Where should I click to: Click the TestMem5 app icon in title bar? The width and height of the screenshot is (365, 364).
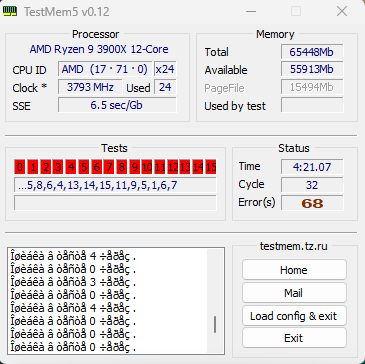tap(10, 12)
